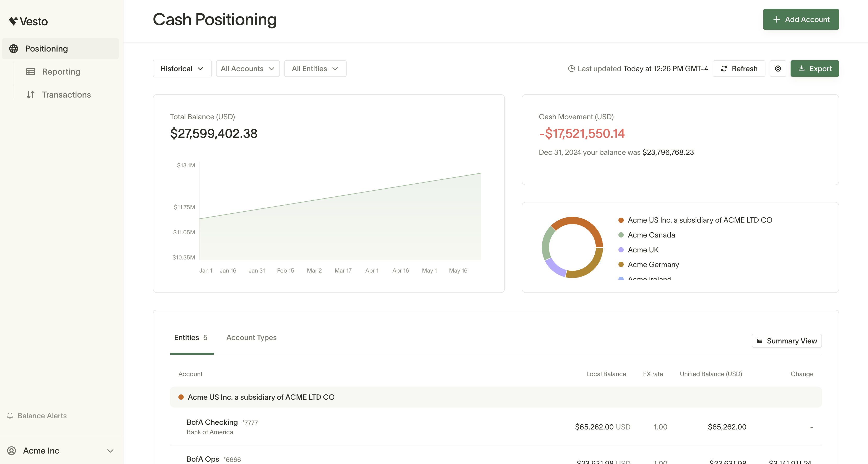Click the FX rate column header
This screenshot has width=868, height=464.
[653, 374]
